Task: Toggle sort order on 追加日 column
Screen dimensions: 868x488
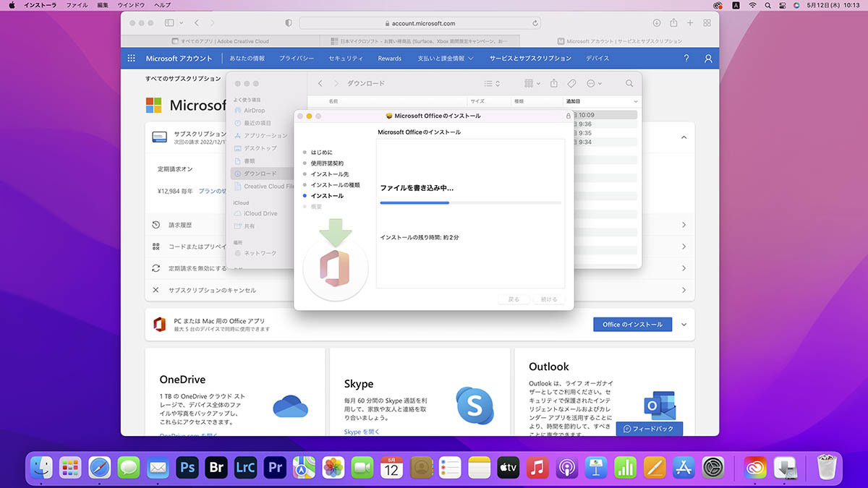Action: (x=603, y=101)
